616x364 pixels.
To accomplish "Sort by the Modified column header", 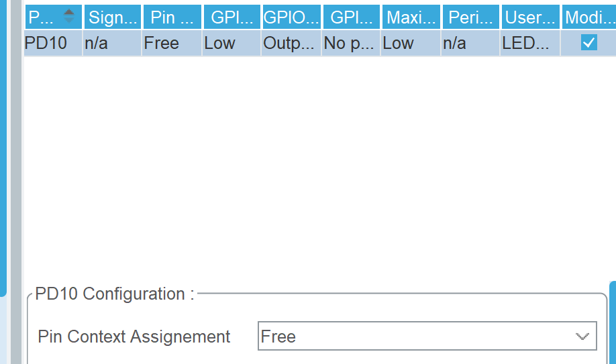I will [589, 17].
